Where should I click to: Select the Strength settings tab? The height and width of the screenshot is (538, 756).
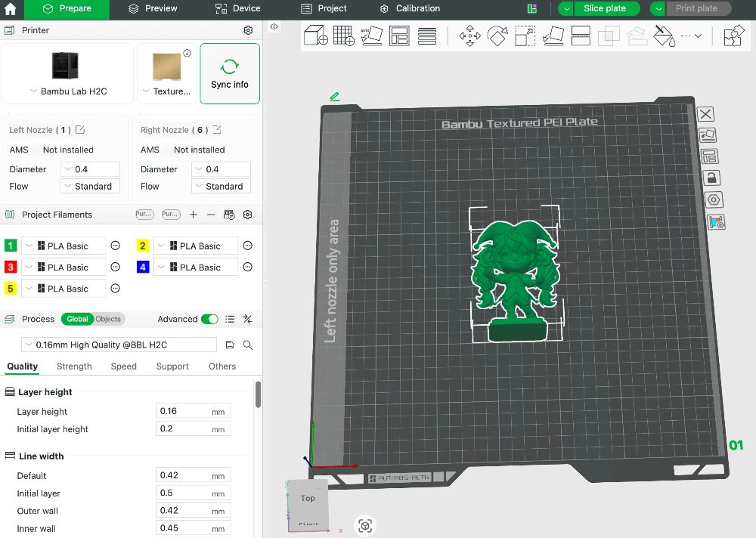pos(74,366)
